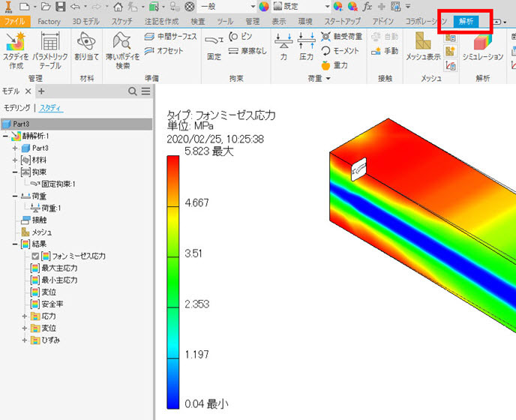Switch to the 3D モデル tab
The width and height of the screenshot is (516, 420).
click(86, 22)
